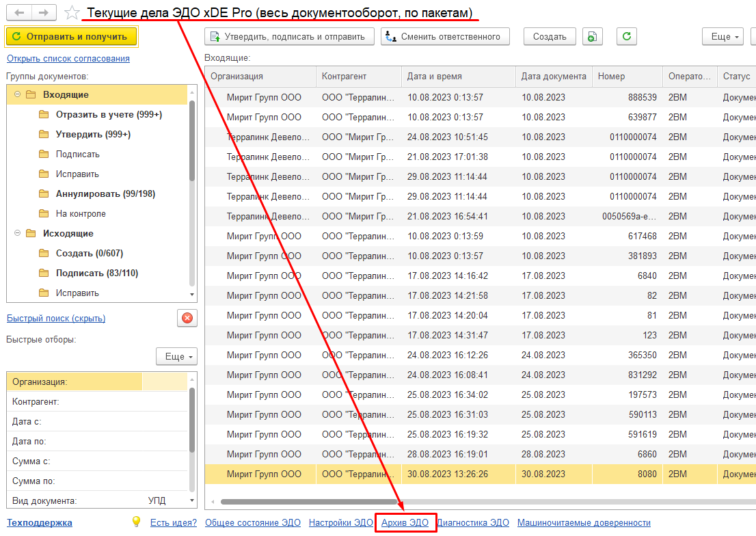Viewport: 756px width, 536px height.
Task: Click the Организация filter field
Action: coord(97,381)
